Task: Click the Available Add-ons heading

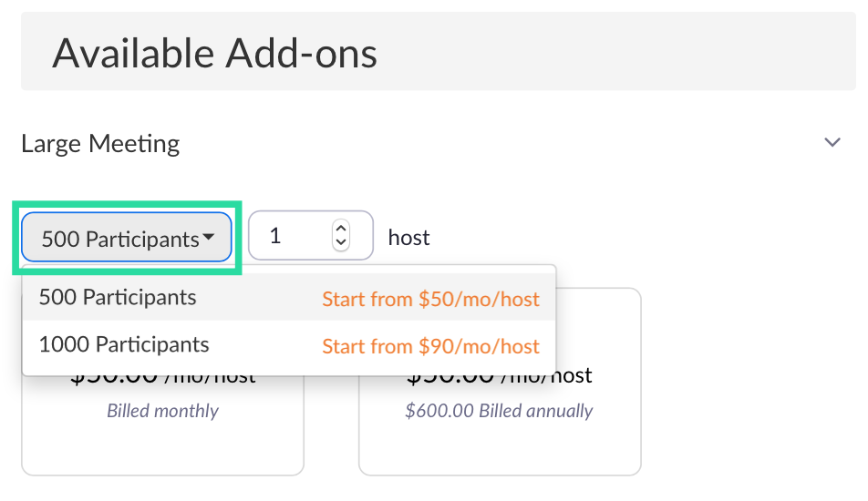Action: 214,53
